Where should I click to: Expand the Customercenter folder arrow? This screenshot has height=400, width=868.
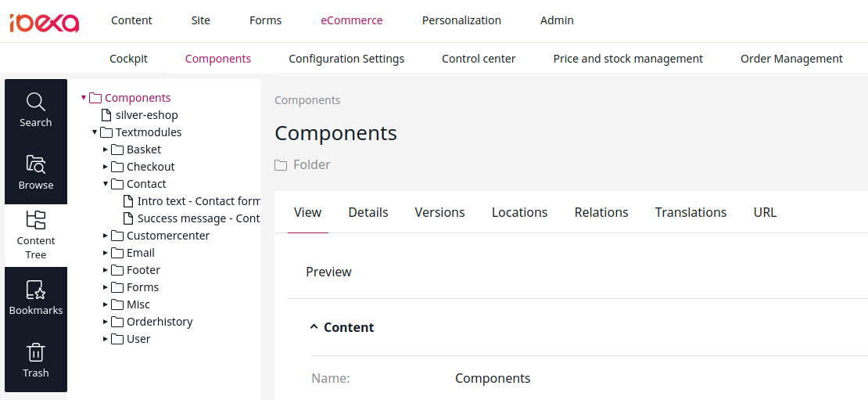tap(106, 236)
